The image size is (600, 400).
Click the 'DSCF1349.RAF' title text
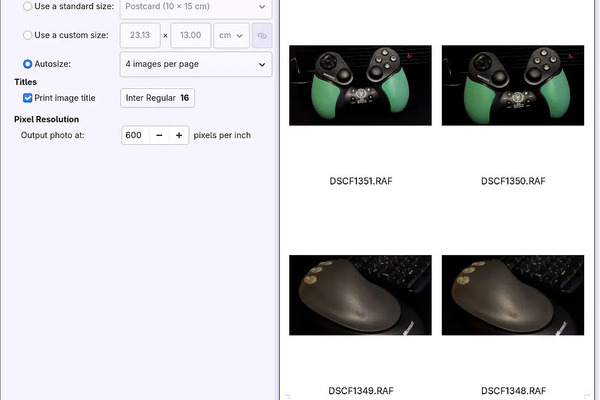pyautogui.click(x=361, y=391)
